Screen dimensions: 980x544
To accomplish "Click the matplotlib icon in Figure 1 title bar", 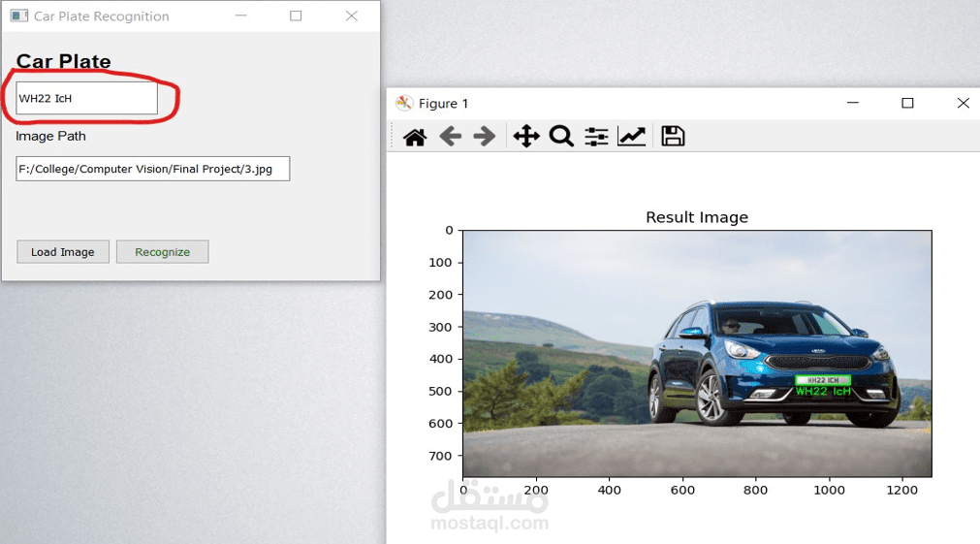I will [x=404, y=103].
